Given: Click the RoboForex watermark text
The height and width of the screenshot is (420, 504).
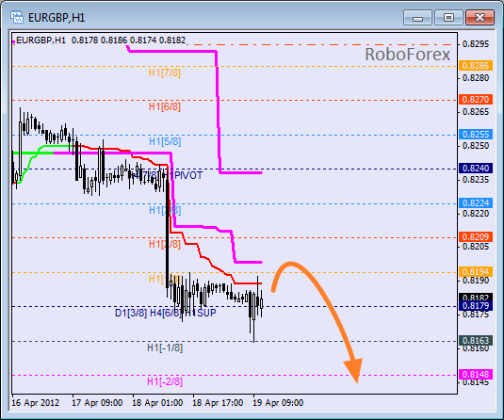Looking at the screenshot, I should [x=407, y=55].
